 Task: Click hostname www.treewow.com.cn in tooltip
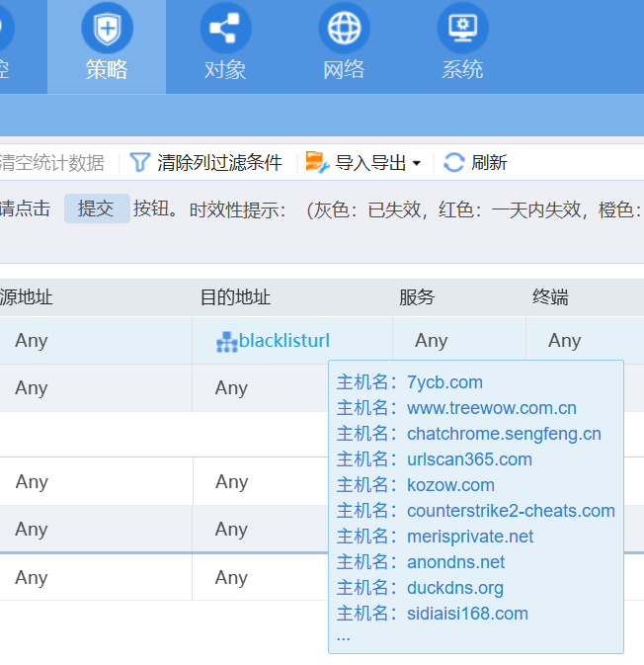pos(492,408)
